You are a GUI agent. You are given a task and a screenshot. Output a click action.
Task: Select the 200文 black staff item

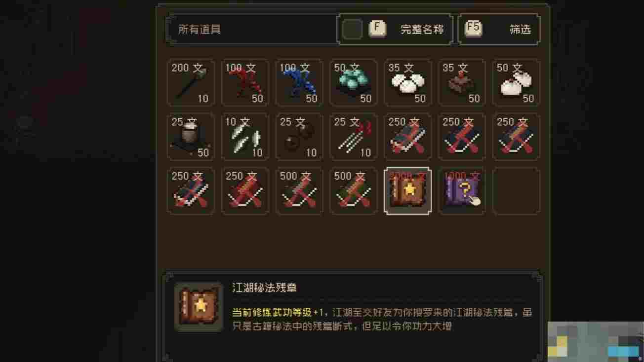coord(191,82)
